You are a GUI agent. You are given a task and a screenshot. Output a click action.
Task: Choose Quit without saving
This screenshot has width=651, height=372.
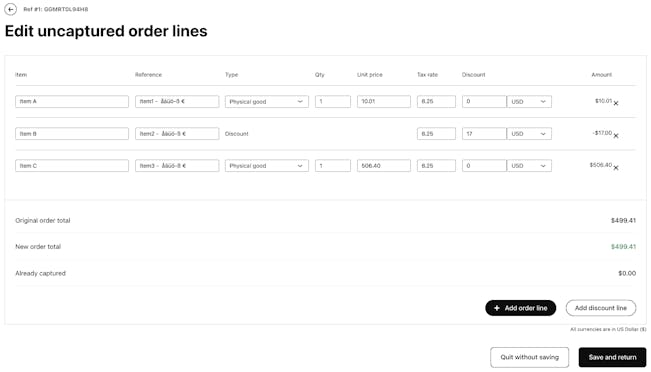tap(529, 357)
